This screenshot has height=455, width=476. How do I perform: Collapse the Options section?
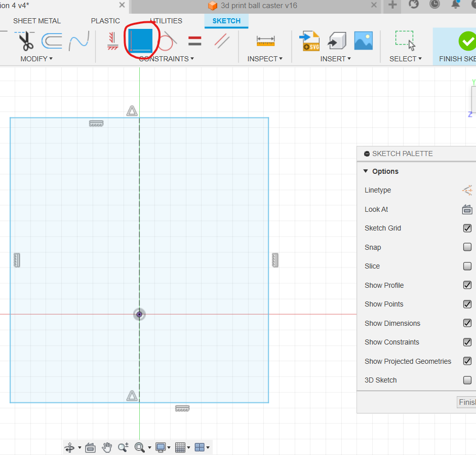click(x=366, y=171)
